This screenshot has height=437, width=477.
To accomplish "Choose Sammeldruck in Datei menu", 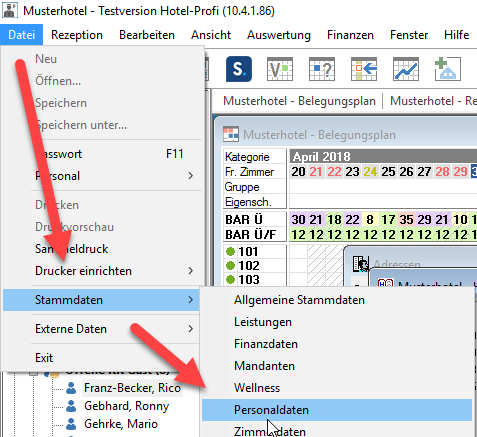I will (x=102, y=249).
